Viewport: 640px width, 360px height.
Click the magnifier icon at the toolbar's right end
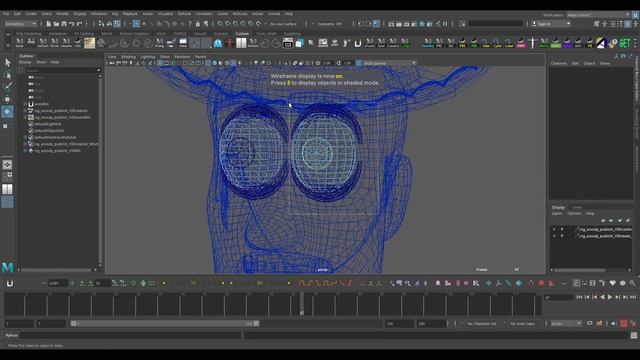[x=632, y=283]
